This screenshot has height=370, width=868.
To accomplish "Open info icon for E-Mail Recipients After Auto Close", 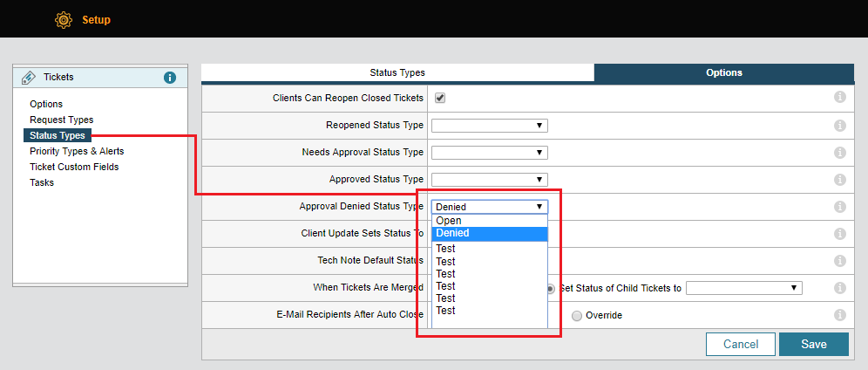I will [840, 315].
